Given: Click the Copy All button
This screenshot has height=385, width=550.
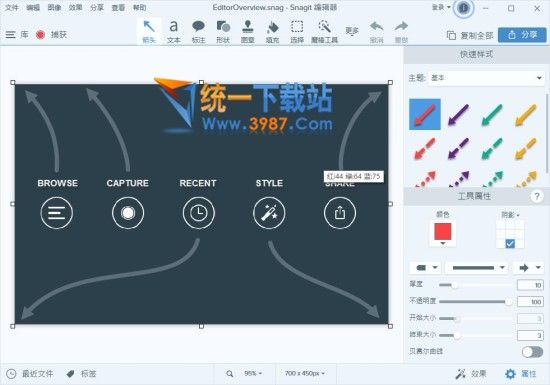Looking at the screenshot, I should [470, 35].
